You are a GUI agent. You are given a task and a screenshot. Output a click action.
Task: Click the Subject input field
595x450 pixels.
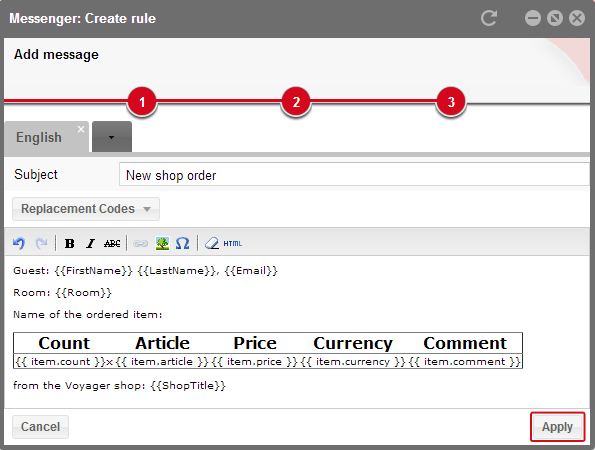point(354,175)
